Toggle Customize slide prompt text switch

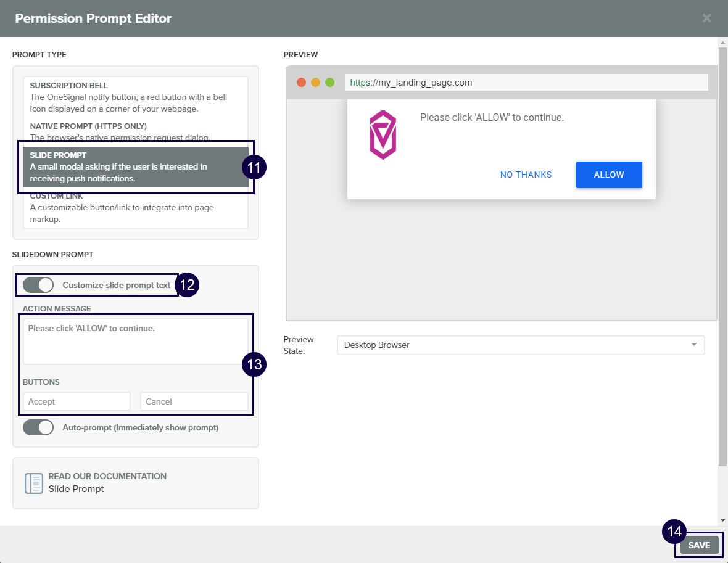click(38, 286)
